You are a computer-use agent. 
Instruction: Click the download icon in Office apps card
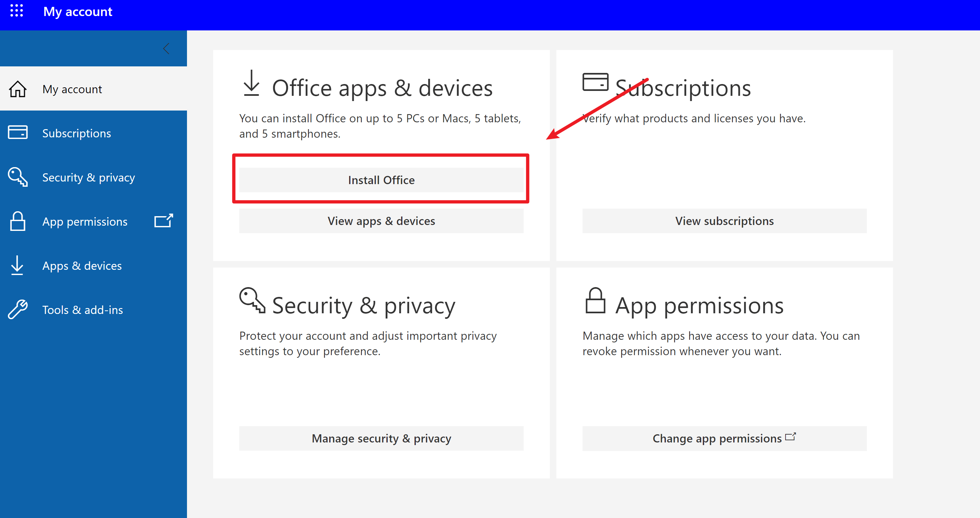pos(251,83)
